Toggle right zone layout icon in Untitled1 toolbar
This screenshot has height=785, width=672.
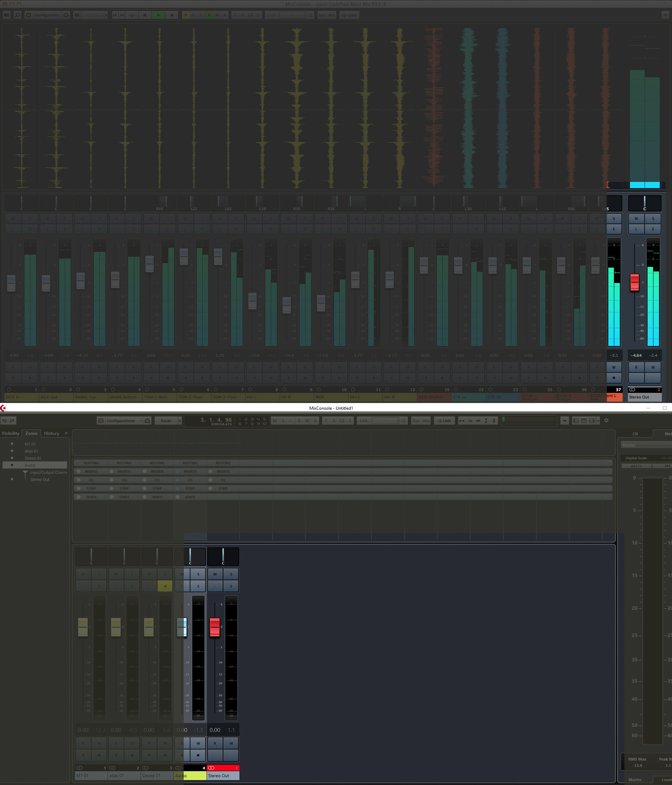click(591, 420)
